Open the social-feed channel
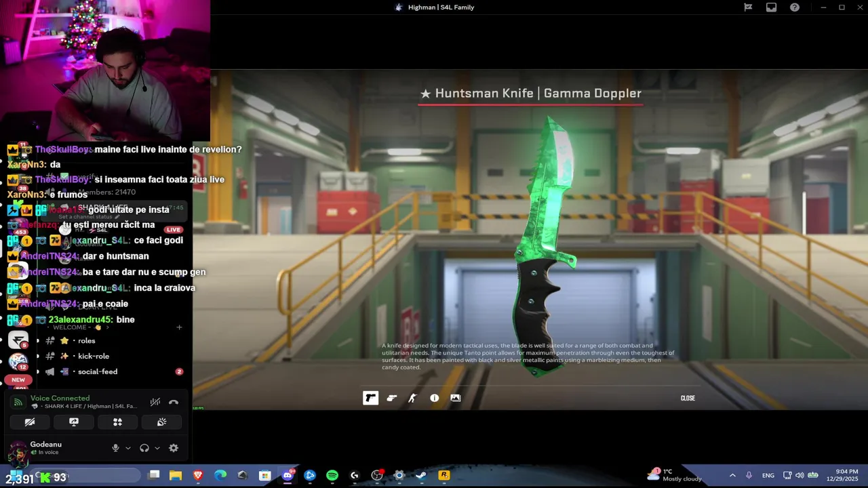Image resolution: width=868 pixels, height=488 pixels. coord(98,371)
